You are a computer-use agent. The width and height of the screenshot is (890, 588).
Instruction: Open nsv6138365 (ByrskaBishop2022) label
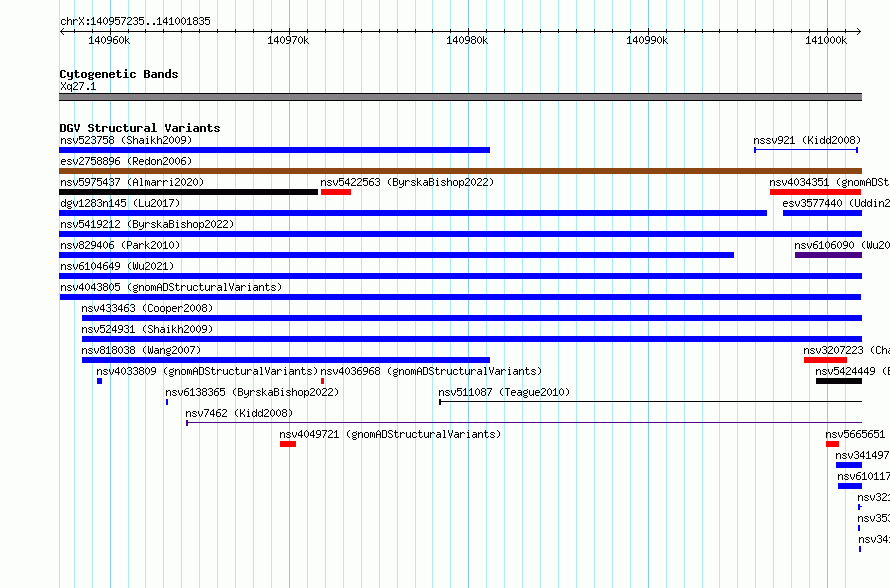252,392
